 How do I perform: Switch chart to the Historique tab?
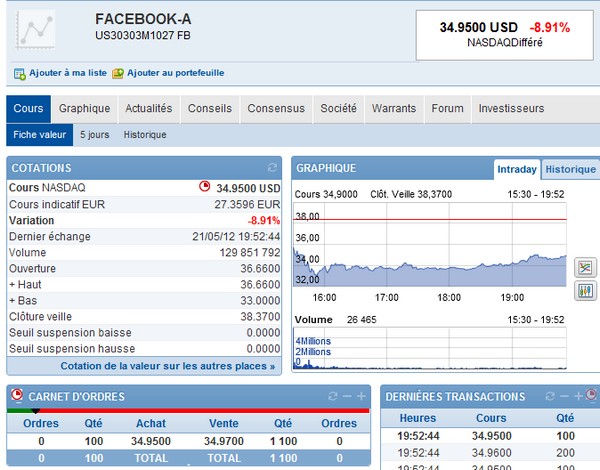(571, 169)
